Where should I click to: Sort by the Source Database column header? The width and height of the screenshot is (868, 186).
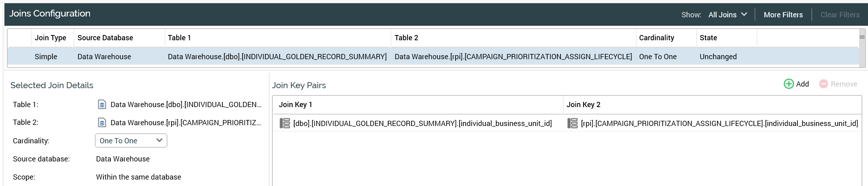pos(105,38)
